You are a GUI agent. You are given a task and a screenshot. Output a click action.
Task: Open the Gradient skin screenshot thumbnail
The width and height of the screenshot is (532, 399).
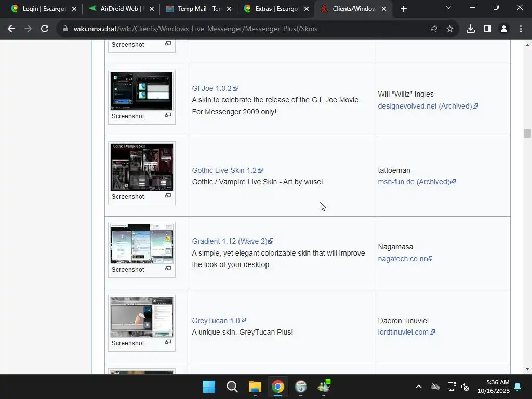tap(141, 244)
